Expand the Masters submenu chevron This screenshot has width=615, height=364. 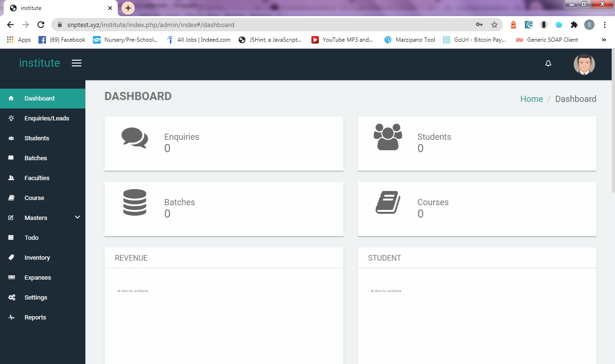coord(77,218)
